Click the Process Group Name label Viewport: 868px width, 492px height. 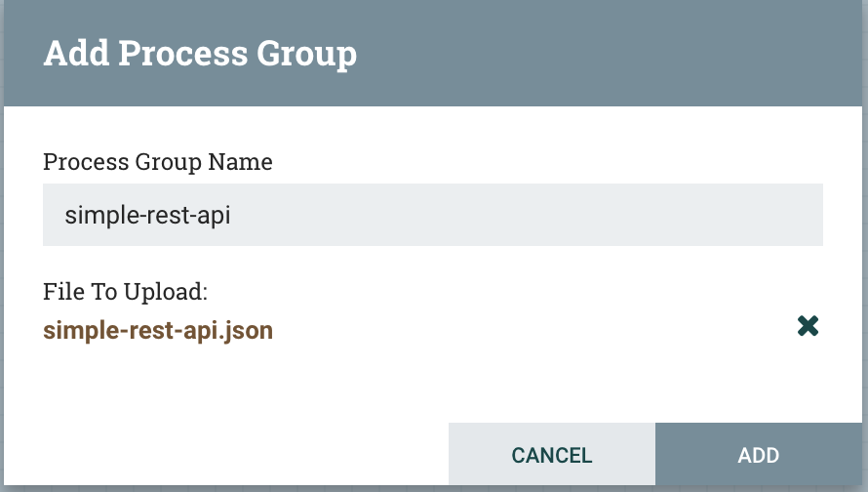coord(158,162)
